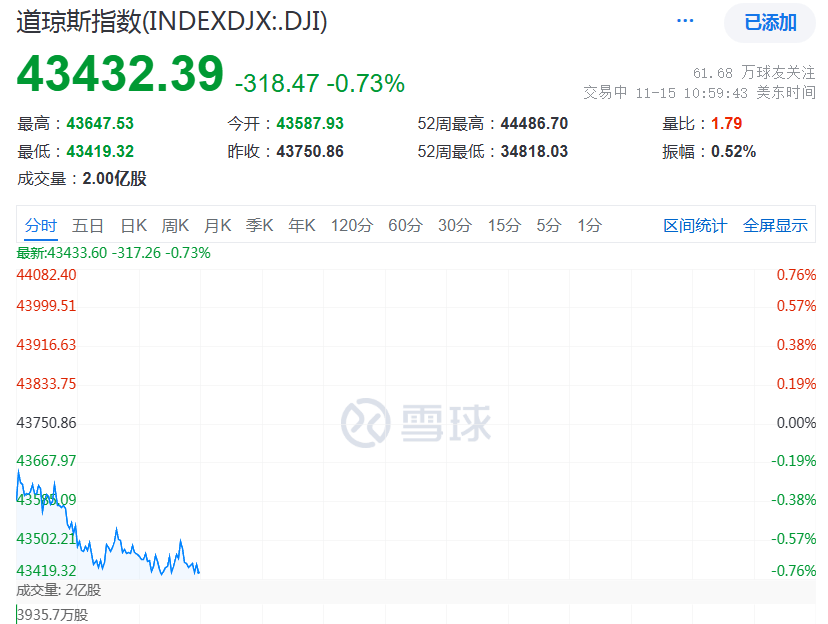
Task: Open the 季K (quarterly candles) view
Action: point(259,226)
